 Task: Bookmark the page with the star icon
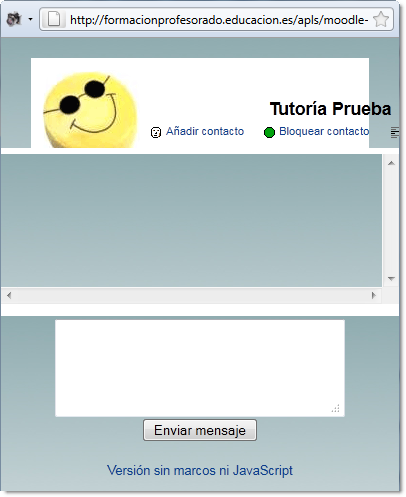coord(381,19)
